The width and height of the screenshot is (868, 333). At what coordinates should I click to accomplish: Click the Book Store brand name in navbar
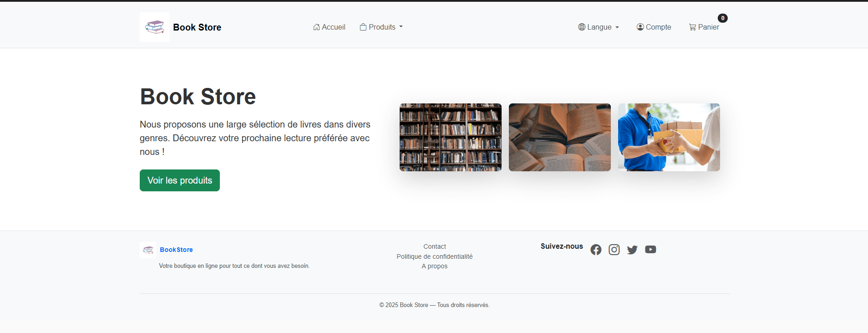(x=197, y=27)
